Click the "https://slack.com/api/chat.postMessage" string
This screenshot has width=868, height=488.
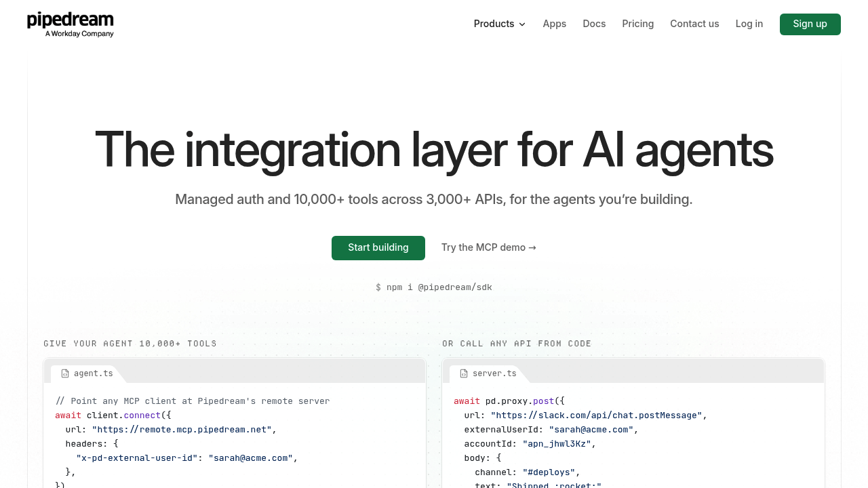click(x=596, y=415)
